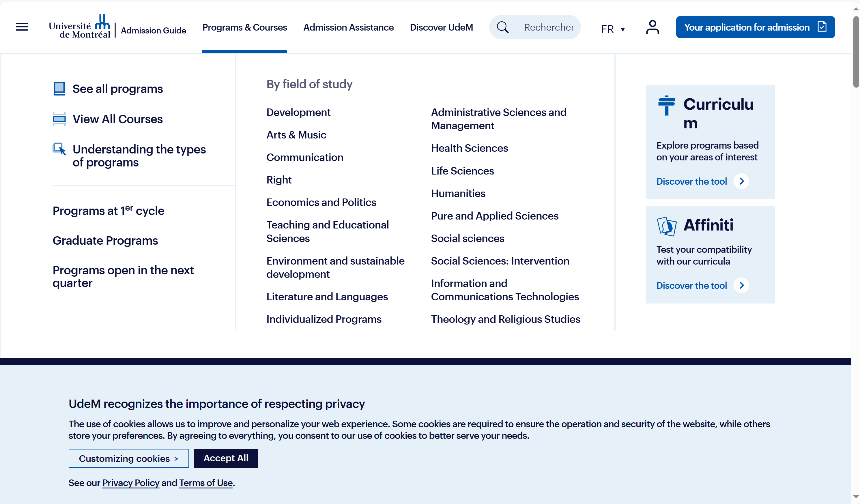This screenshot has height=504, width=860.
Task: Open the Discover UdeM menu
Action: [441, 27]
